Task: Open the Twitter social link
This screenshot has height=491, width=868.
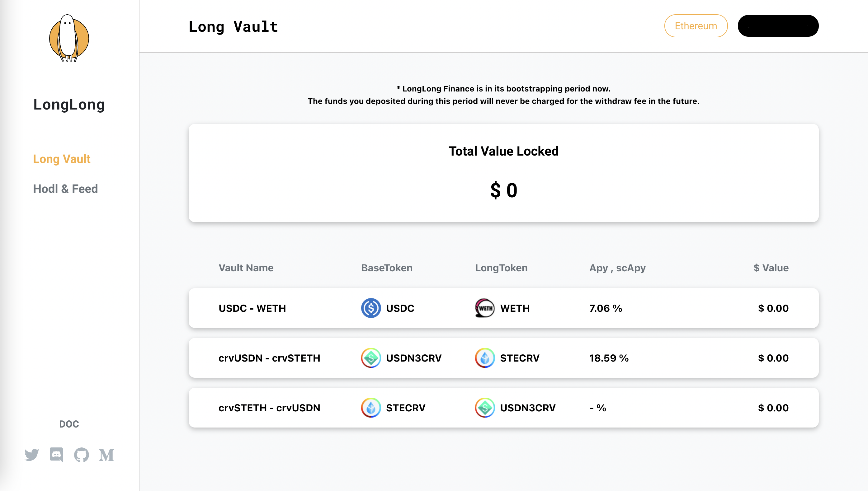Action: click(32, 455)
